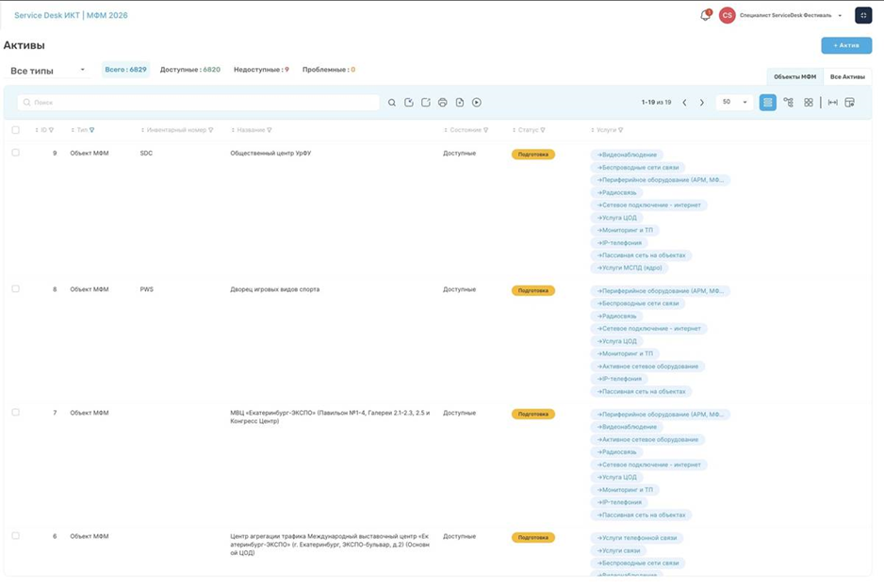Open table column settings icon
Viewport: 884px width, 588px height.
(x=850, y=103)
